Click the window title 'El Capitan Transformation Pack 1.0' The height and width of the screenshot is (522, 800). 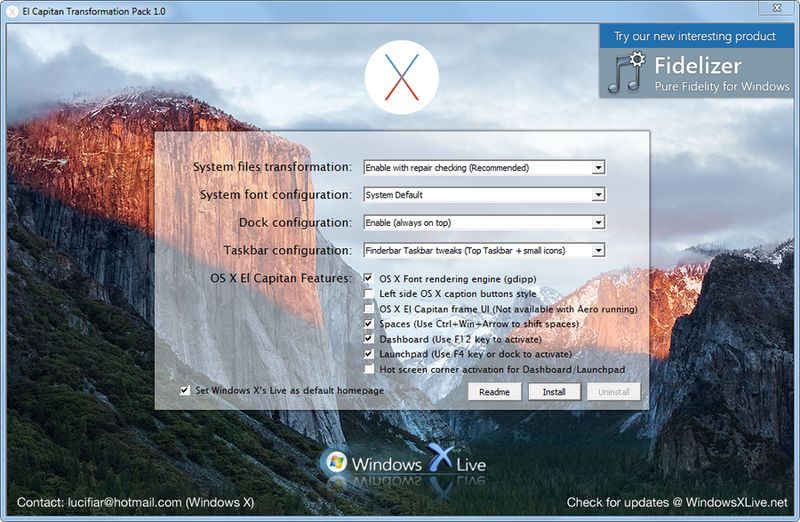coord(94,11)
